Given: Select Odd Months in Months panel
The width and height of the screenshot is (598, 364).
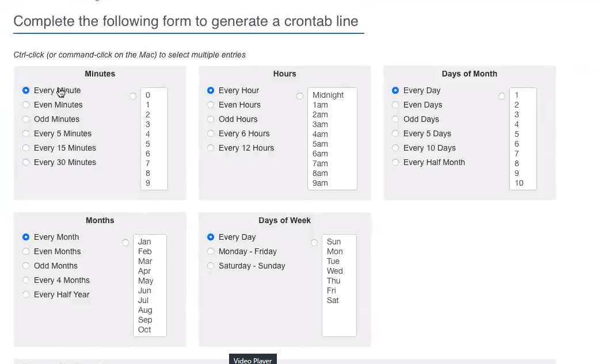Looking at the screenshot, I should pos(26,266).
